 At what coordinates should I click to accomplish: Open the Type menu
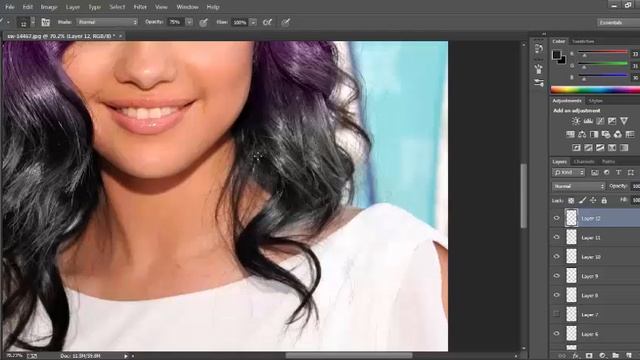tap(95, 7)
